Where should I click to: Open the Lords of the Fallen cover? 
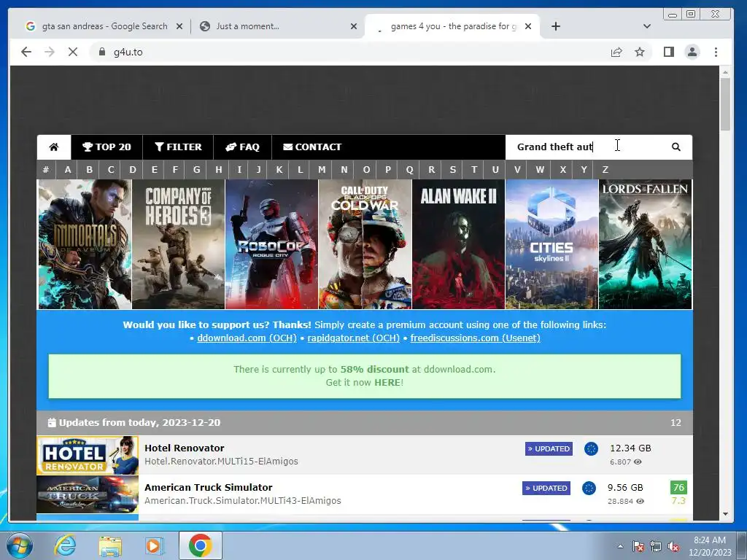(645, 244)
